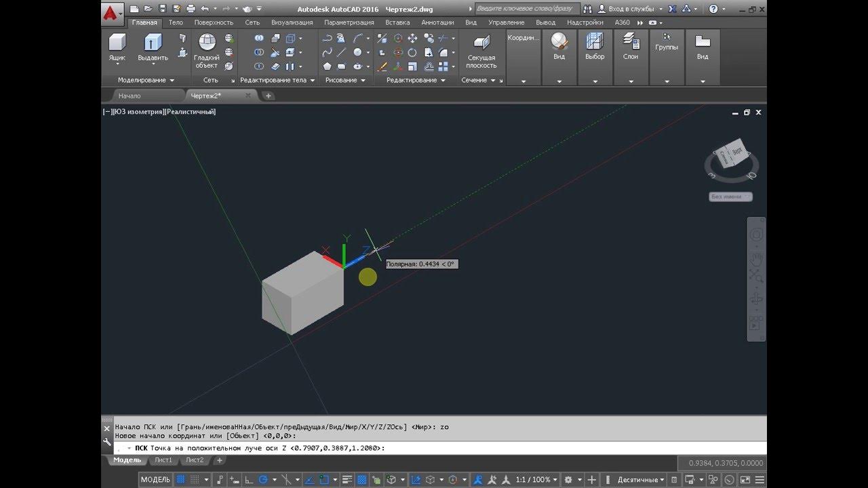Open the Координаты panel dropdown
The image size is (868, 488).
click(524, 58)
